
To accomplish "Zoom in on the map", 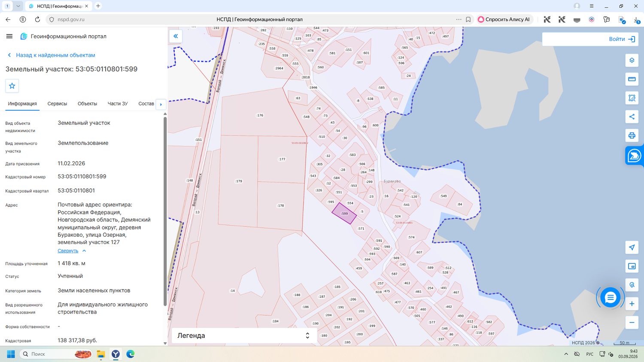I will 632,304.
